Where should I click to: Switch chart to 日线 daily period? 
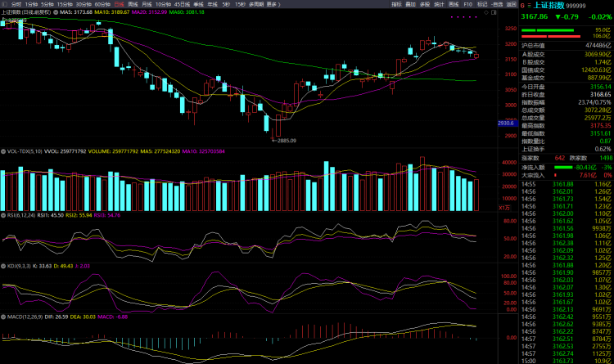[x=119, y=4]
